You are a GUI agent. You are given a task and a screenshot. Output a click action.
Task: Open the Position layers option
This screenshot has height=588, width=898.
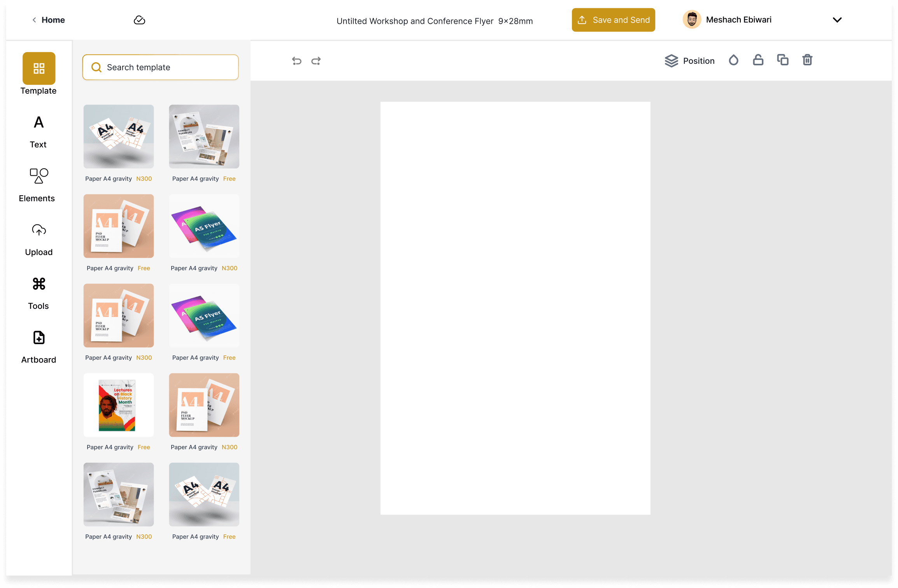tap(689, 61)
